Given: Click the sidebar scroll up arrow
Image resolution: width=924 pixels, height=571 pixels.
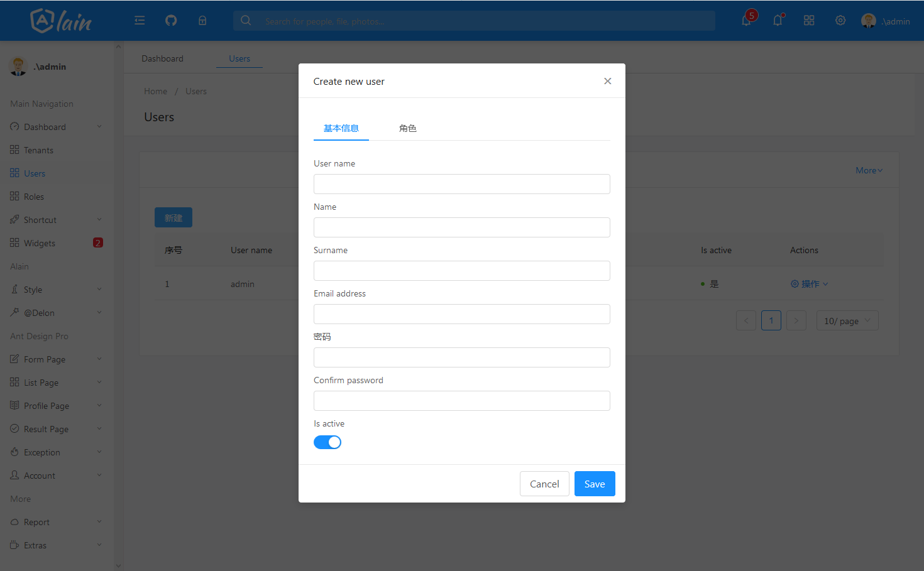Looking at the screenshot, I should point(118,46).
